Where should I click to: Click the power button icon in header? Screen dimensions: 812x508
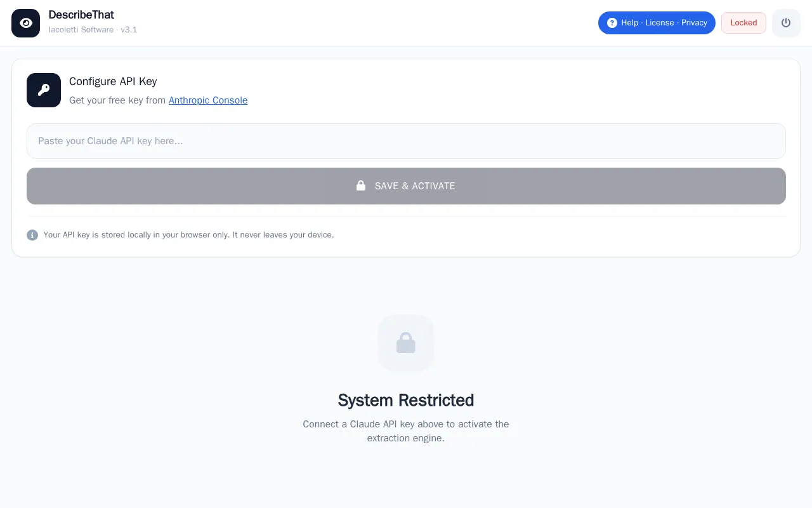[x=786, y=23]
